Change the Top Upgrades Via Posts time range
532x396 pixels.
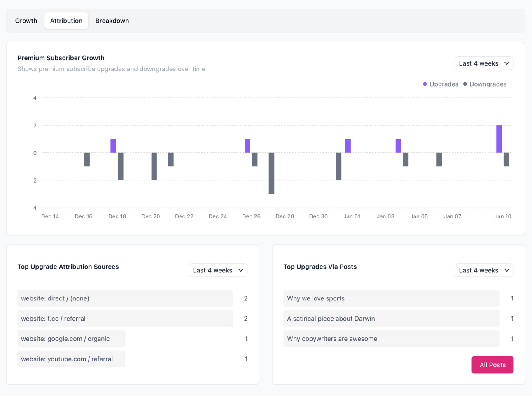point(484,270)
